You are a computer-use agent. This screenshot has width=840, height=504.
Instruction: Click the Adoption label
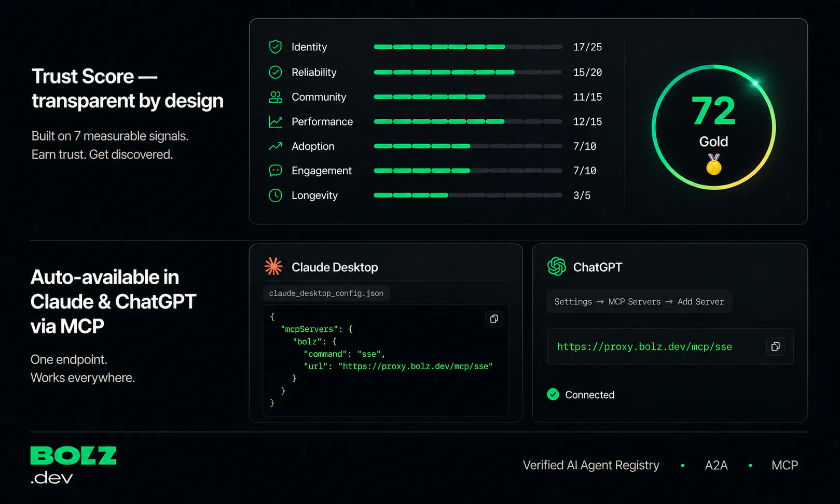pos(313,146)
